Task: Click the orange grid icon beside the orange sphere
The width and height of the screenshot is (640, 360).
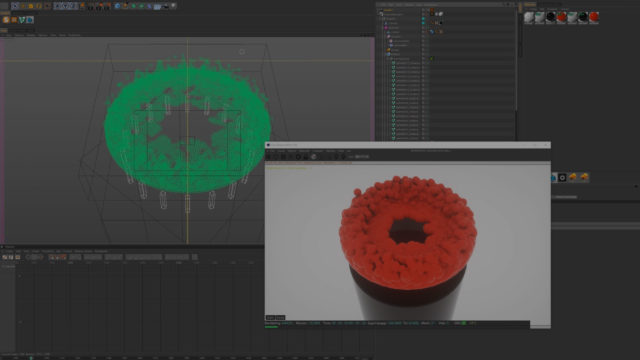Action: (x=14, y=20)
